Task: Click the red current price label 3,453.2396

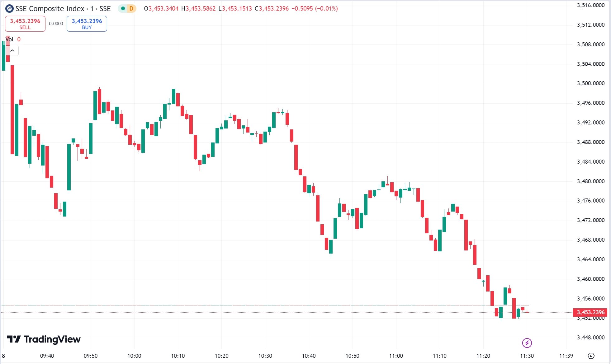Action: click(590, 312)
